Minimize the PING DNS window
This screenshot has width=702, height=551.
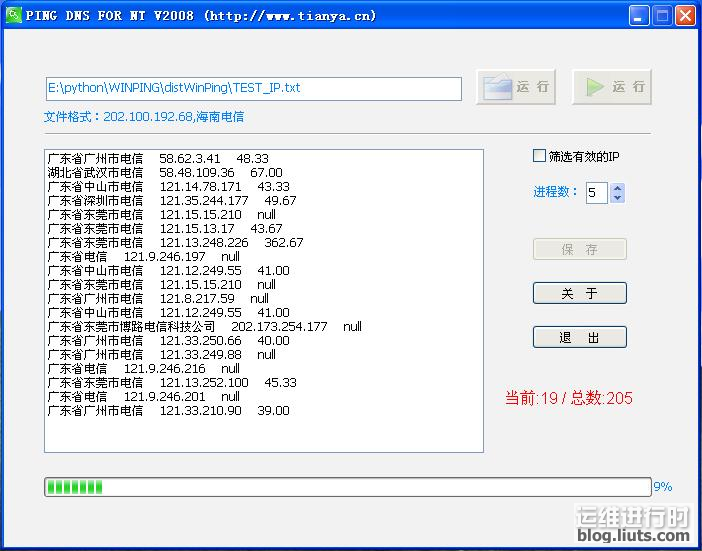click(639, 16)
